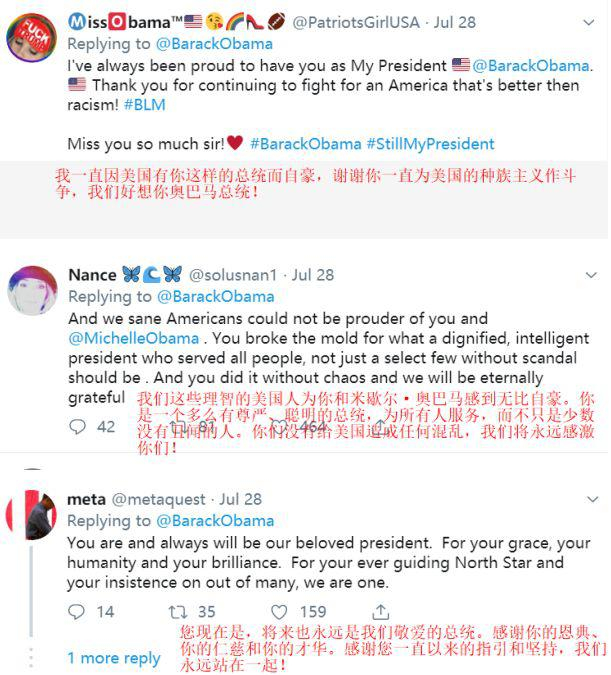Open MissObama's profile picture

tap(31, 40)
